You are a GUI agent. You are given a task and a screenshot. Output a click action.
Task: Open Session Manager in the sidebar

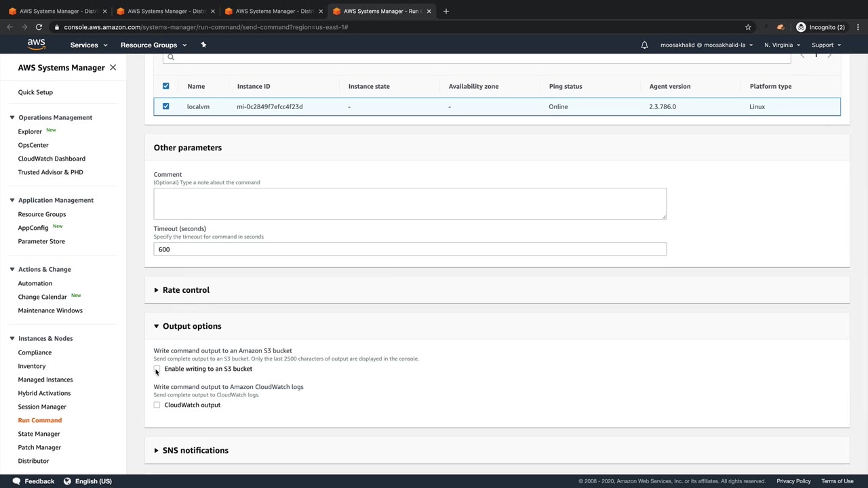click(42, 407)
